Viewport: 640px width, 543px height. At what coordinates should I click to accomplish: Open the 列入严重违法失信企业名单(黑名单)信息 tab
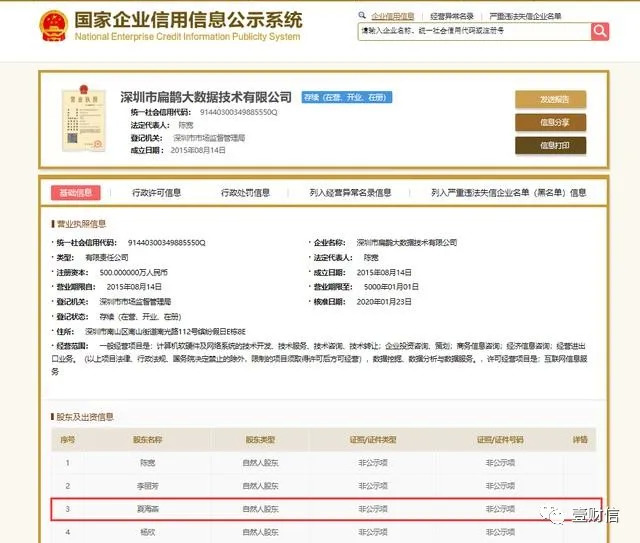pos(509,193)
